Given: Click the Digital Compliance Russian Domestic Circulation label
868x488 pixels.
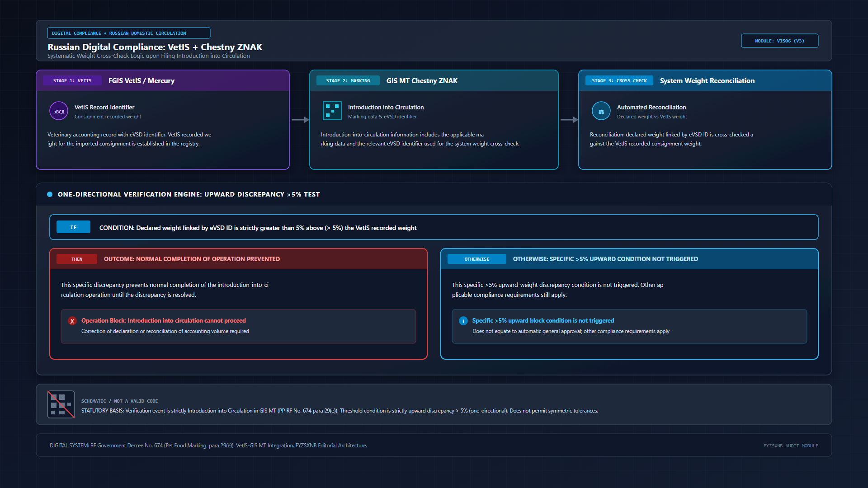Looking at the screenshot, I should (129, 33).
